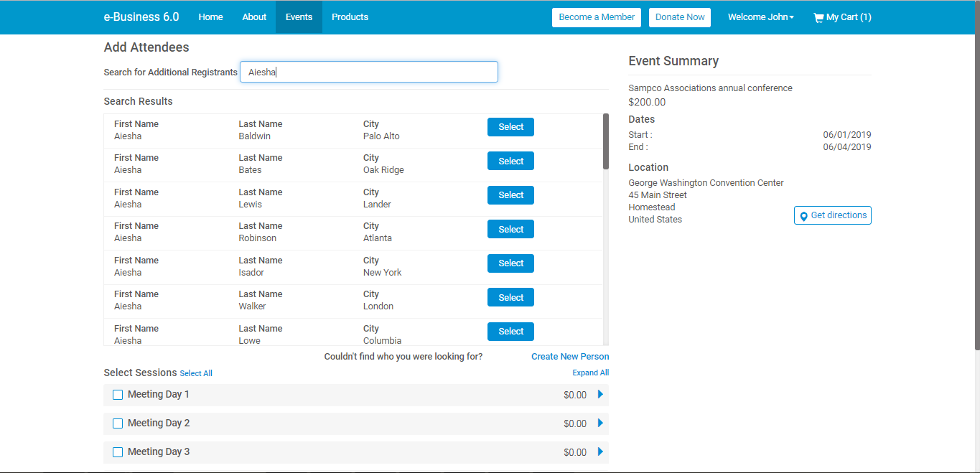The width and height of the screenshot is (980, 473).
Task: Click the location pin on Get directions
Action: (x=803, y=215)
